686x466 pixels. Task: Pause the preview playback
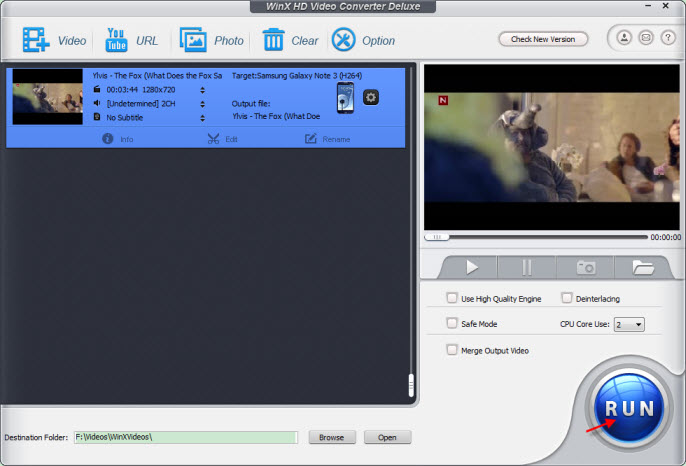527,267
